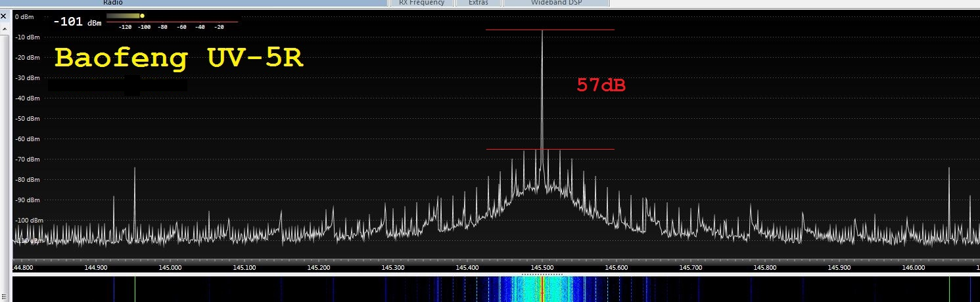Tune to 145.100 on the frequency ruler

pos(245,267)
